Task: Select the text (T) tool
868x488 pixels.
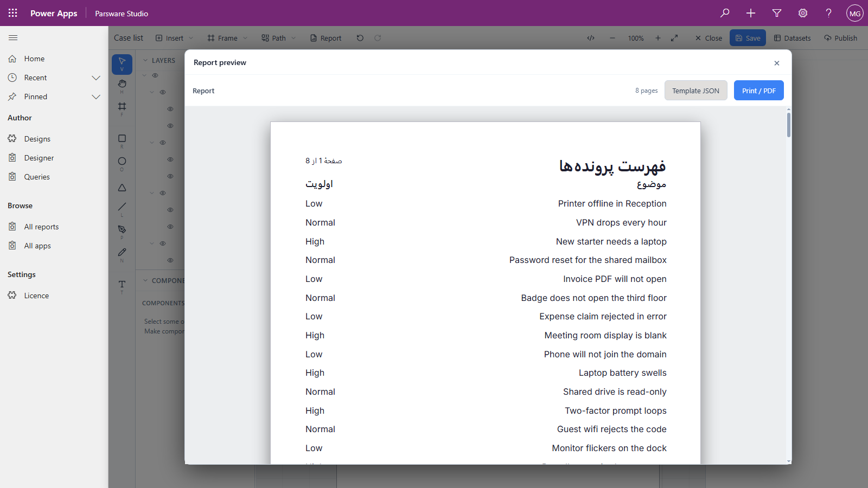Action: tap(122, 286)
